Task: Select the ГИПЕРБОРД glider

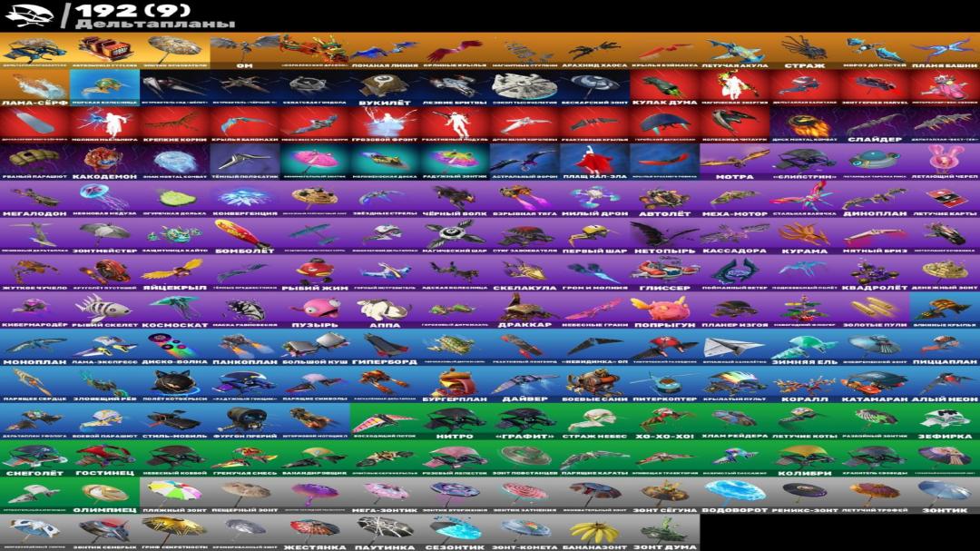Action: (x=385, y=347)
